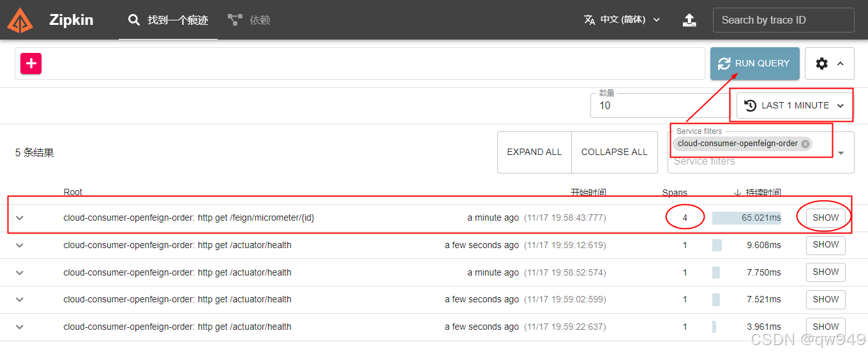Screen dimensions: 868x354
Task: Open the 找到一个痕迹 search tab
Action: coord(168,20)
